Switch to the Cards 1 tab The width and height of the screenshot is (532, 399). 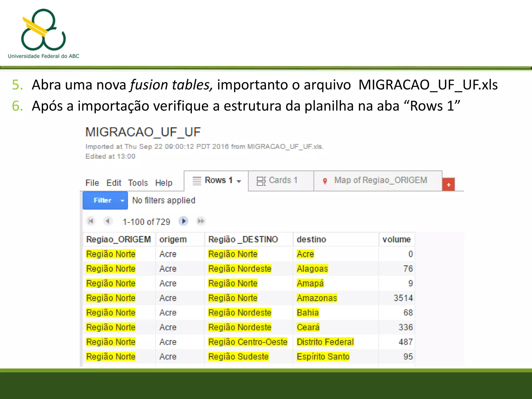[x=281, y=181]
